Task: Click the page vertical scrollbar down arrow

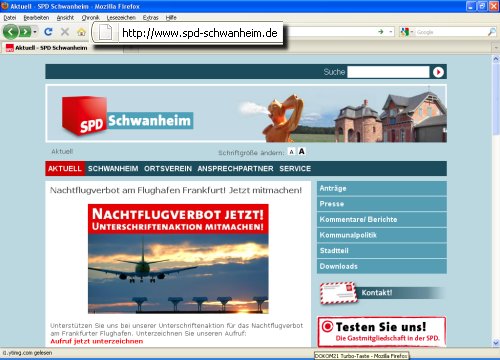Action: tap(496, 343)
